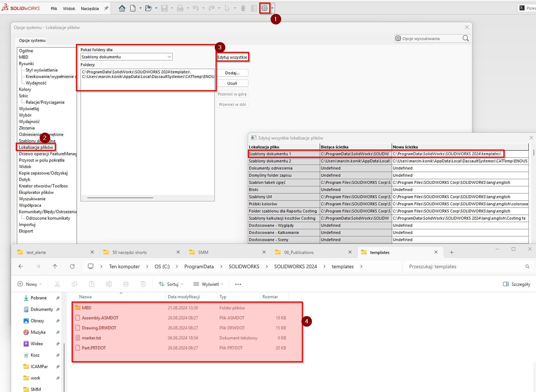The image size is (536, 392).
Task: Click the Explorer Up arrow
Action: tap(55, 266)
